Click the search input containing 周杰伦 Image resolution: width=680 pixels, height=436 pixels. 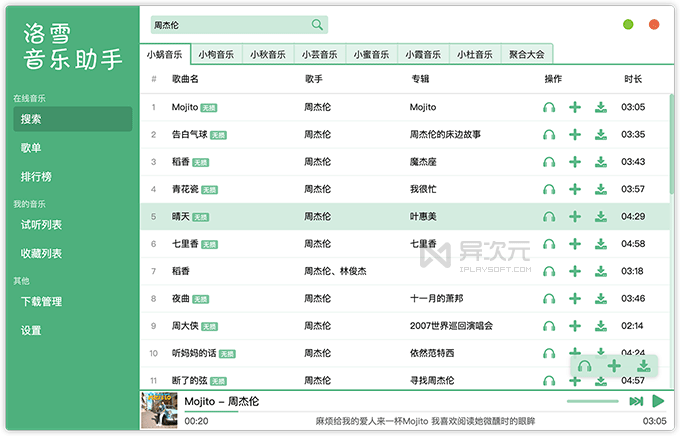228,25
